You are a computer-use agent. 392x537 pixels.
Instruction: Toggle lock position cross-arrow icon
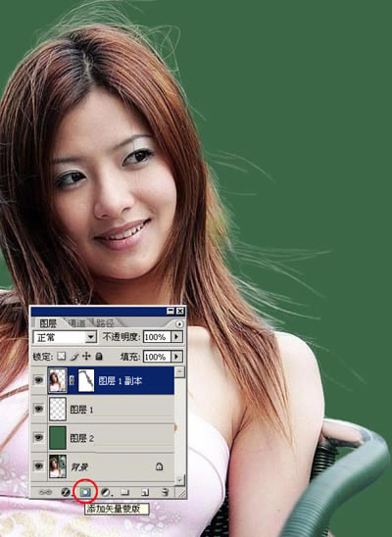(86, 356)
